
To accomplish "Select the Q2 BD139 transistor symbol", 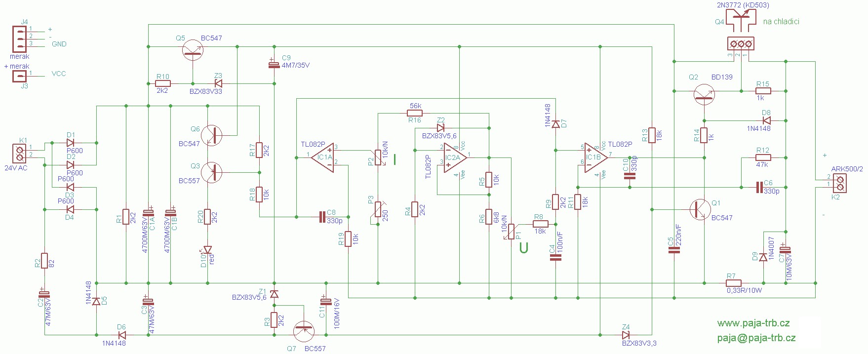I will [x=704, y=94].
